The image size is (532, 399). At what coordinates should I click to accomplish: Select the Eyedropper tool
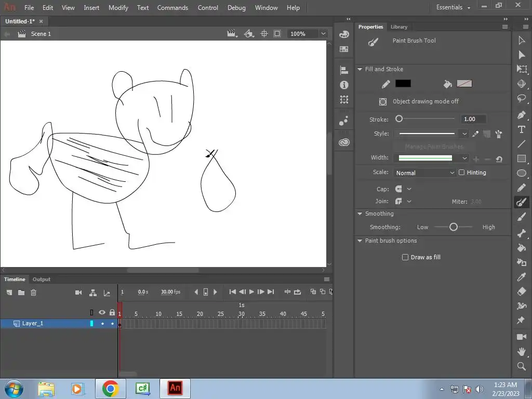pyautogui.click(x=522, y=277)
